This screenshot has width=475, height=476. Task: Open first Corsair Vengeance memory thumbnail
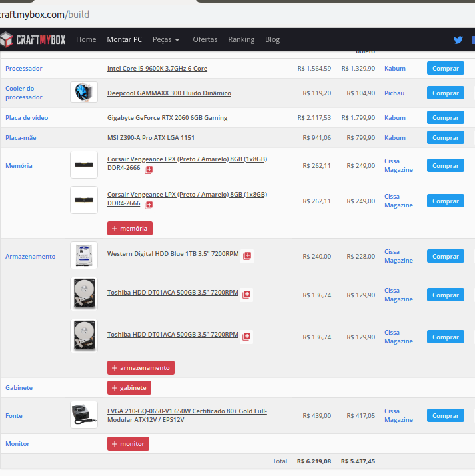tap(84, 165)
